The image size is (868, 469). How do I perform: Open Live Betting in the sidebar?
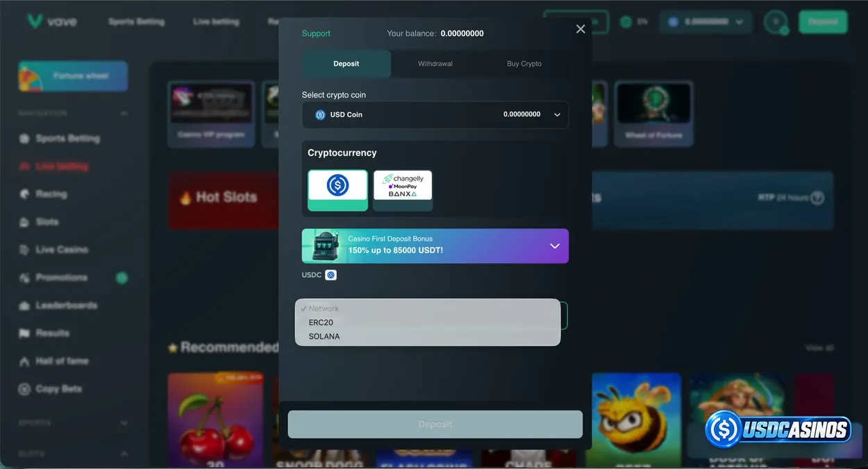tap(60, 167)
